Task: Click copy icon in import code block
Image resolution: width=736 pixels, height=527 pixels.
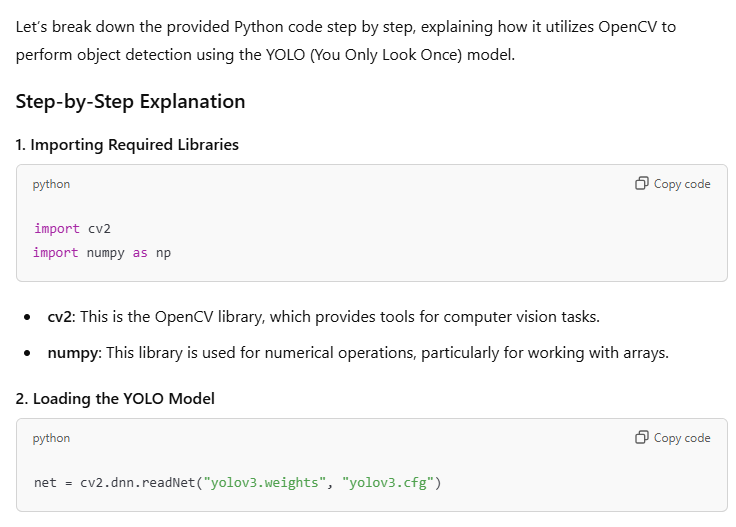Action: (641, 183)
